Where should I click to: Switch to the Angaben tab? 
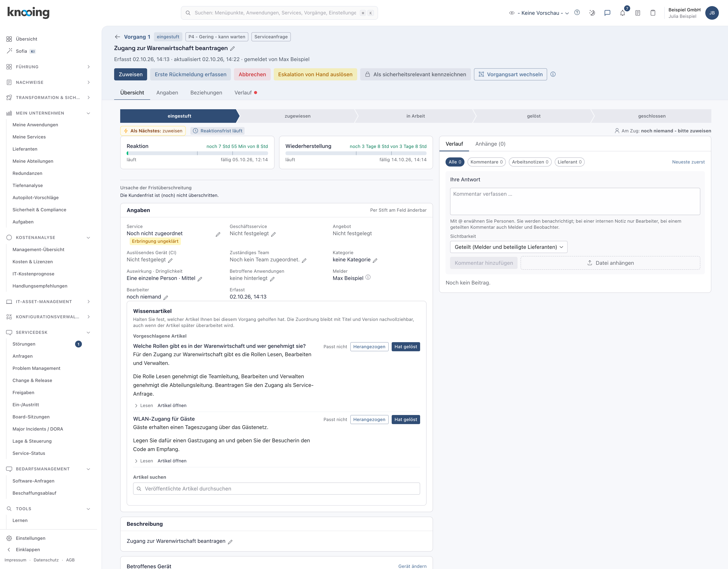click(x=167, y=93)
